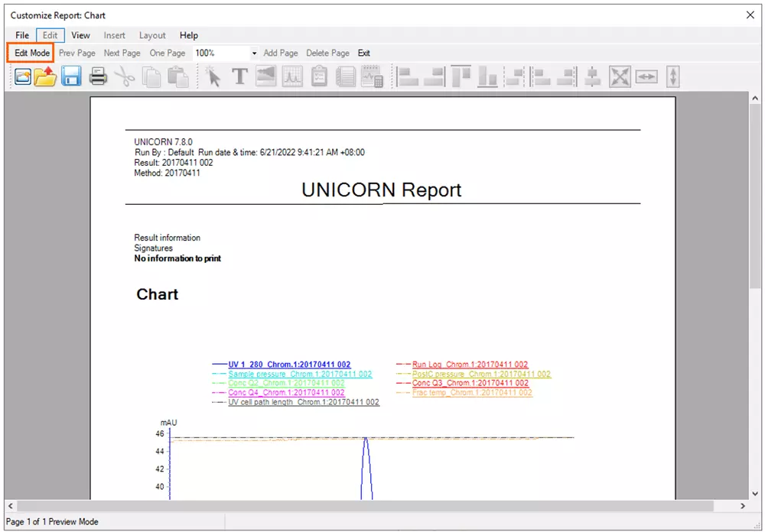
Task: Open the Help menu
Action: click(189, 35)
